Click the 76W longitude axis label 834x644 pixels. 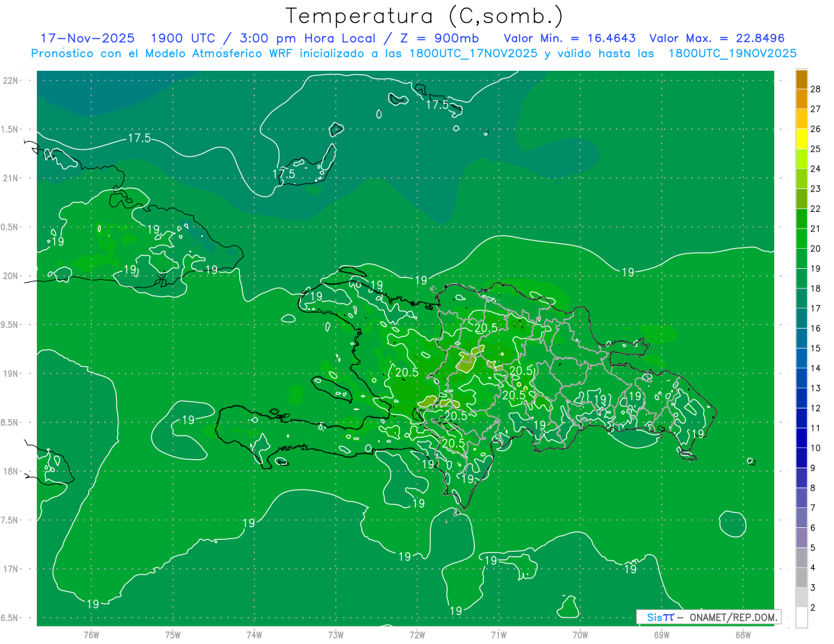[91, 634]
